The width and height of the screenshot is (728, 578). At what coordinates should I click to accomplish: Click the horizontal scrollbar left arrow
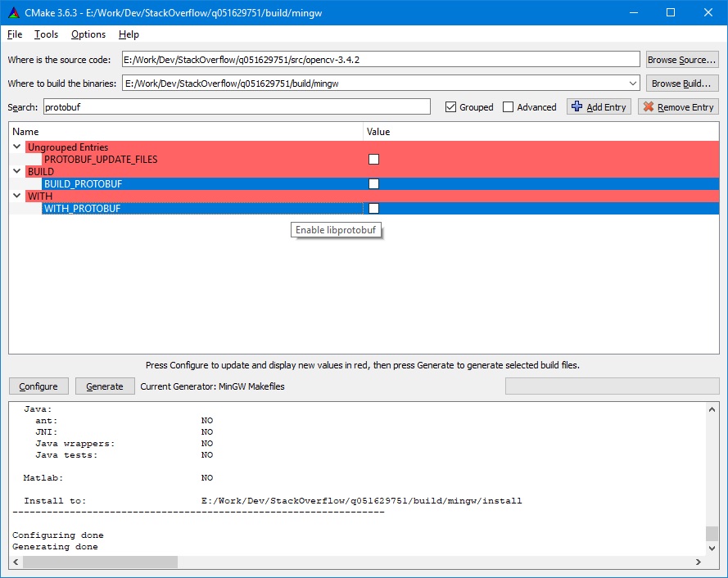[16, 562]
